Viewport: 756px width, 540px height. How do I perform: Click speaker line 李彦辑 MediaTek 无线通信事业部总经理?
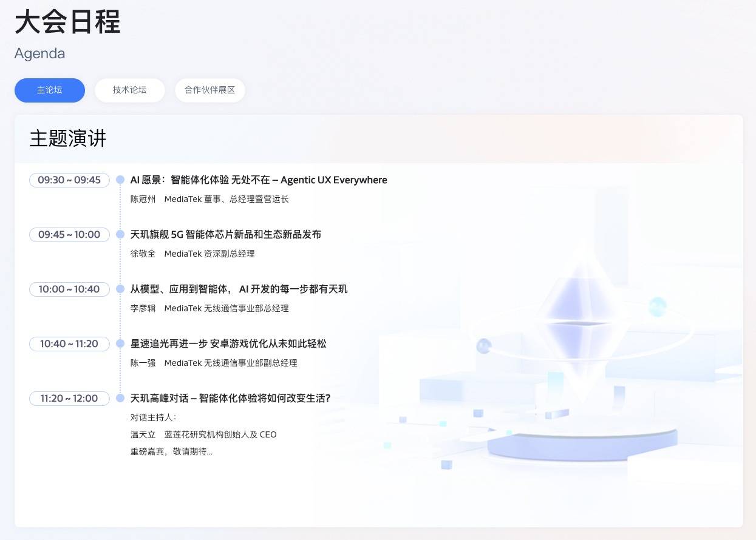tap(209, 308)
